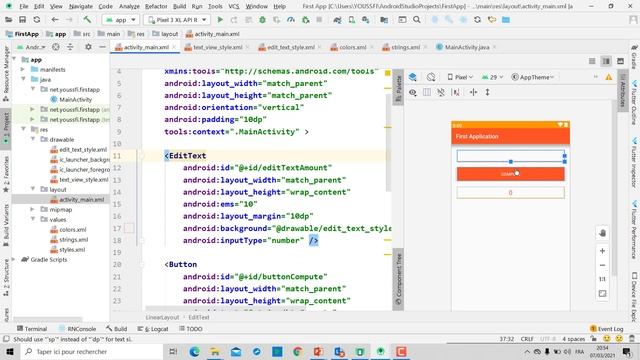
Task: Switch editor to Design-only view
Action: (x=620, y=61)
